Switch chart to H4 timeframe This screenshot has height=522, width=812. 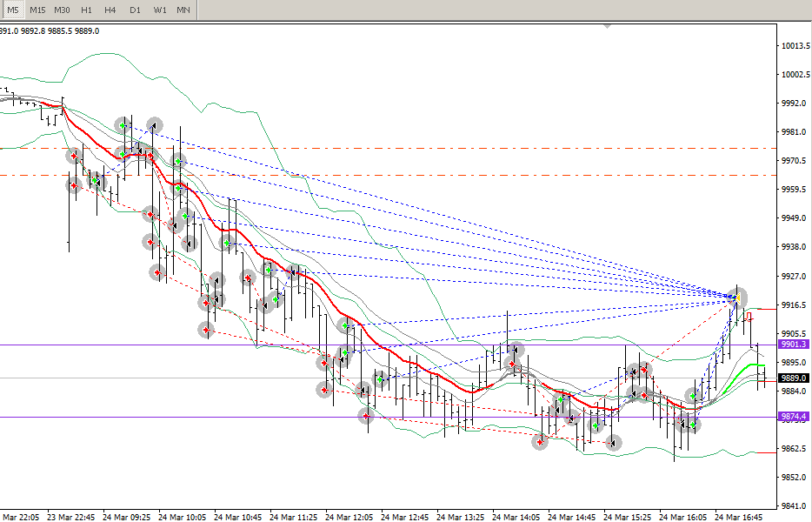coord(110,10)
